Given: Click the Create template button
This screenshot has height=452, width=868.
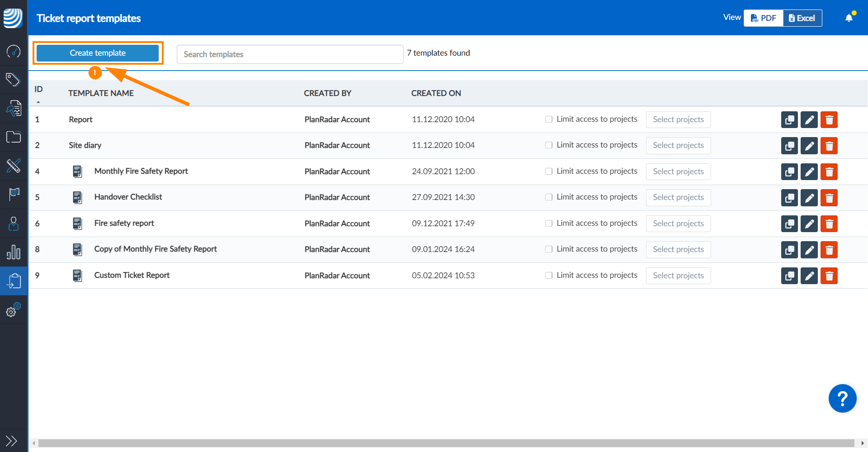Looking at the screenshot, I should [x=97, y=53].
